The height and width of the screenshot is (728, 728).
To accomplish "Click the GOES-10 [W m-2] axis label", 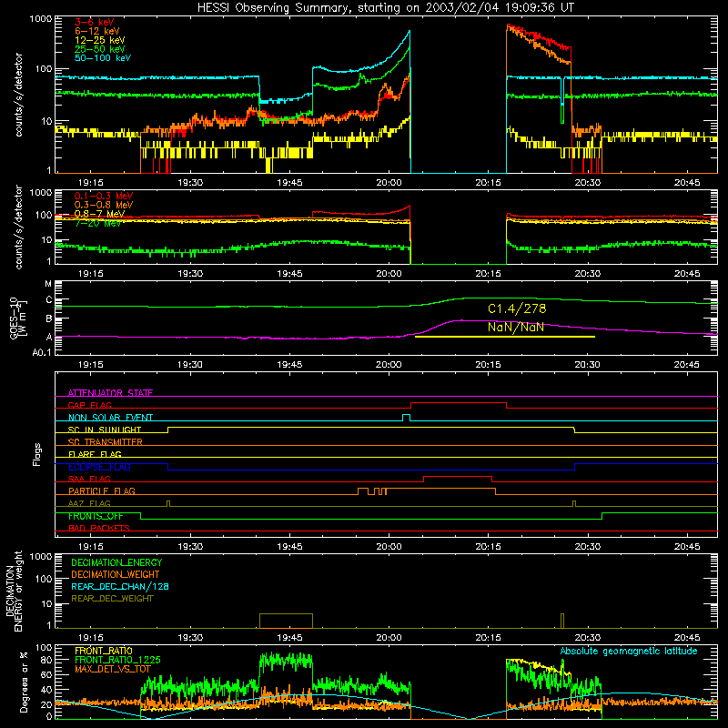I will [x=18, y=318].
